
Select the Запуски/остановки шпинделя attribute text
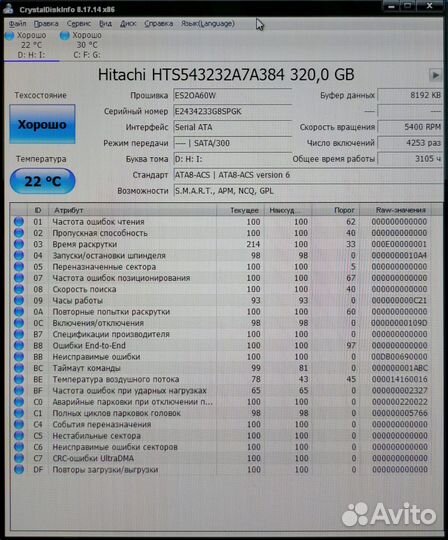click(109, 256)
